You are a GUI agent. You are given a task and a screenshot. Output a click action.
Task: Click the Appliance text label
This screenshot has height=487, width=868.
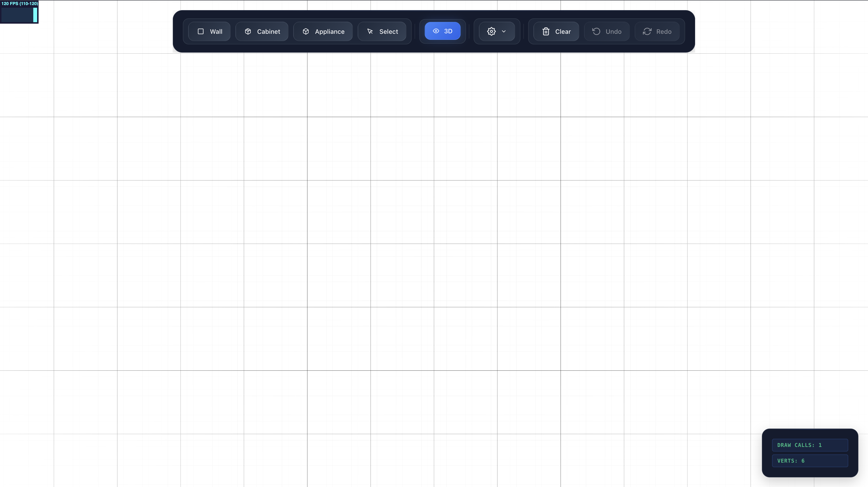[330, 31]
